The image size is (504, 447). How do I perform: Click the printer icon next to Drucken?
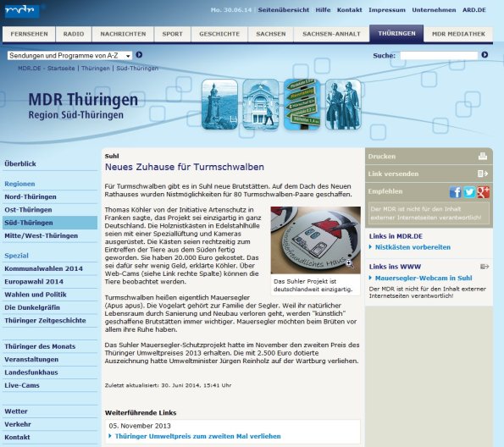(483, 157)
